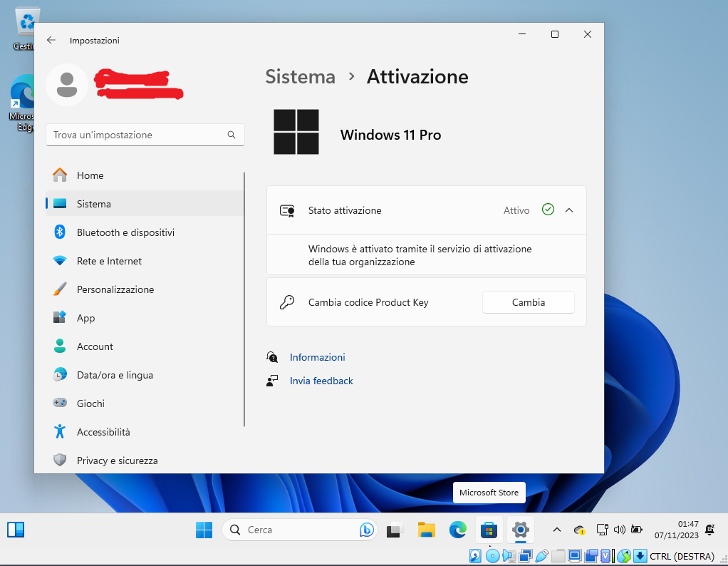The width and height of the screenshot is (728, 566).
Task: Click the Cerca taskbar search box
Action: pos(299,530)
